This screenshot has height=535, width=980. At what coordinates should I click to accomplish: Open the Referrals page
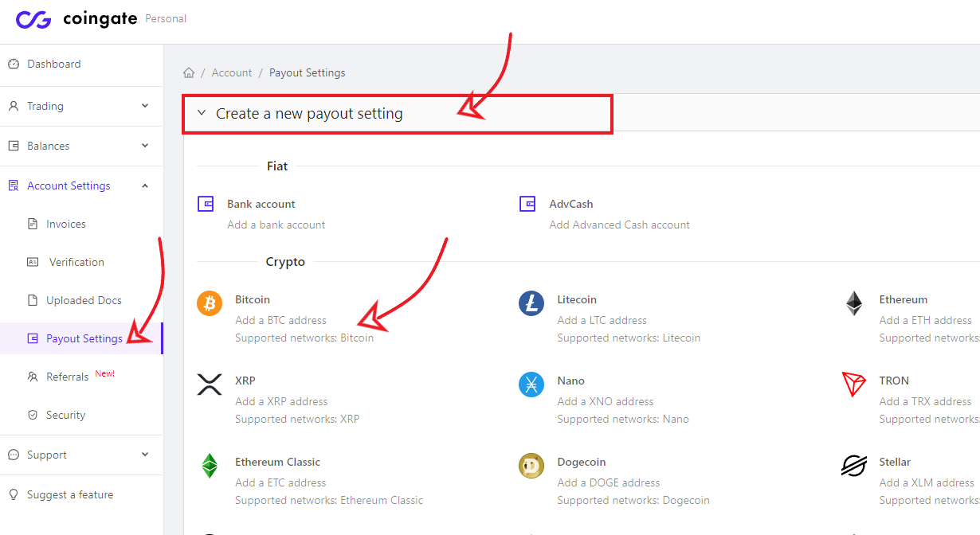click(67, 377)
